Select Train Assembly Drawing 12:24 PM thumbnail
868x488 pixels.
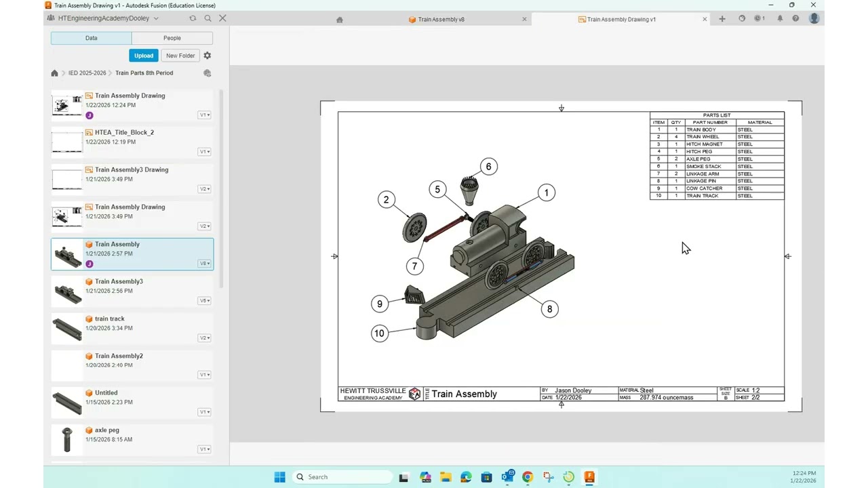[67, 105]
